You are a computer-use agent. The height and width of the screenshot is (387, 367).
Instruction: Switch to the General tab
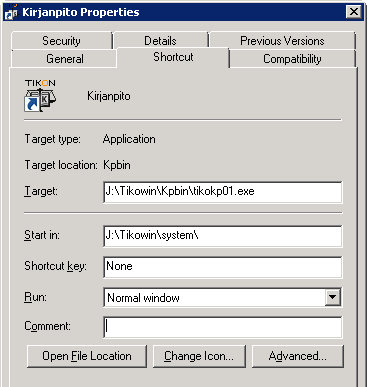pyautogui.click(x=64, y=59)
